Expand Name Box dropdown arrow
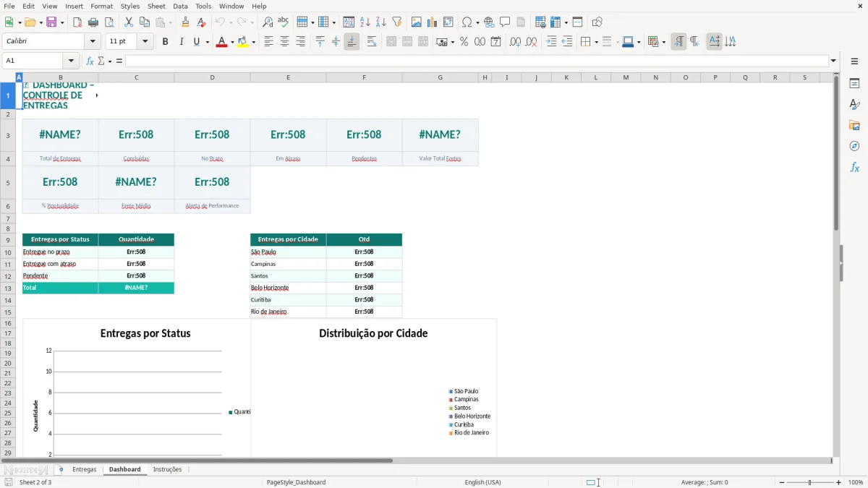The height and width of the screenshot is (488, 868). (x=71, y=61)
